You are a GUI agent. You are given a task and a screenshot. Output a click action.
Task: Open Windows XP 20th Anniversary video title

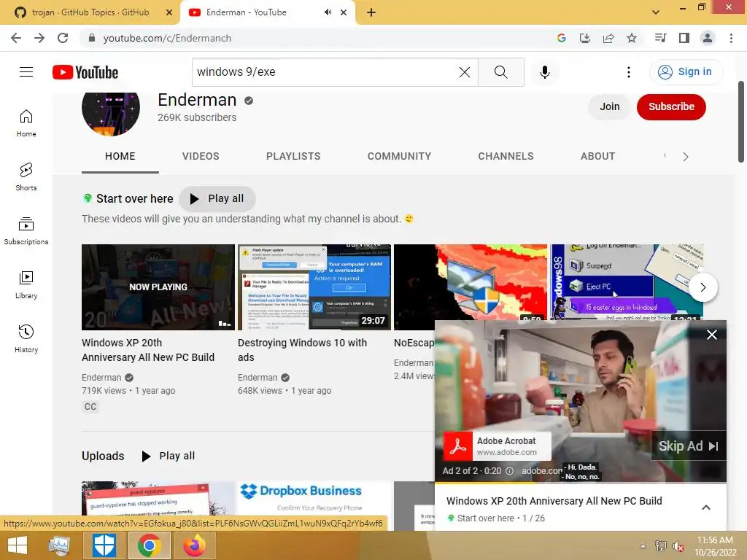coord(148,350)
